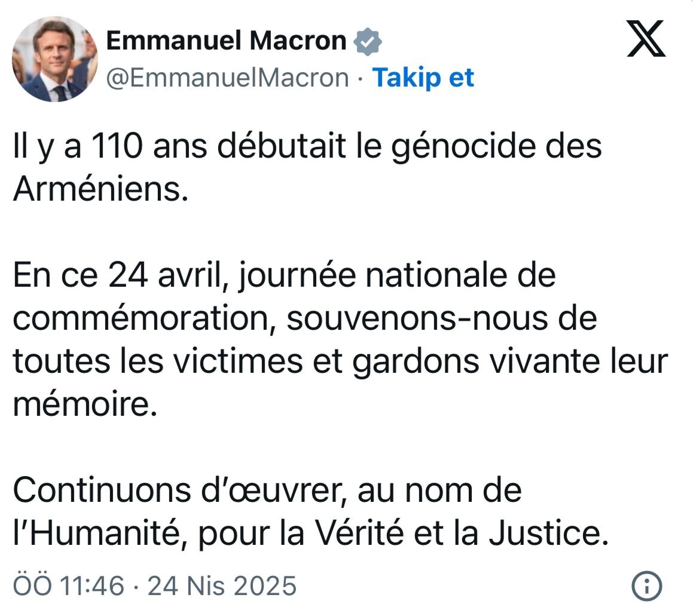Click the paragraph starting "En ce 24 avril"
Viewport: 693px width, 616px height.
pos(340,339)
